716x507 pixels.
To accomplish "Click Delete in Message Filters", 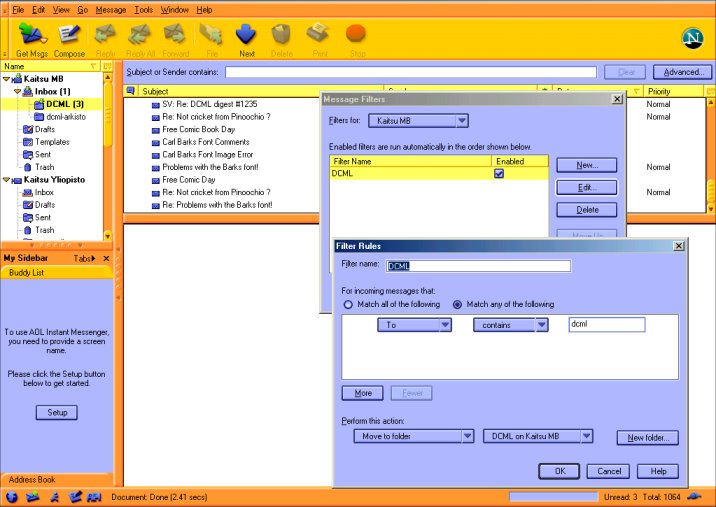I will pyautogui.click(x=587, y=210).
